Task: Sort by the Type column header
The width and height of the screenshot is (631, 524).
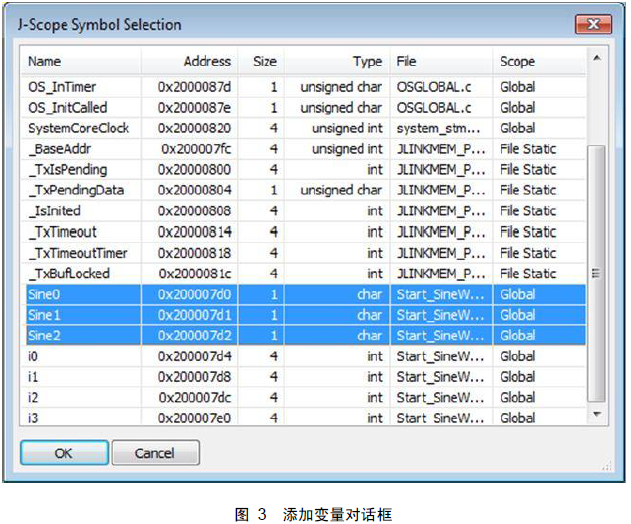Action: (337, 61)
